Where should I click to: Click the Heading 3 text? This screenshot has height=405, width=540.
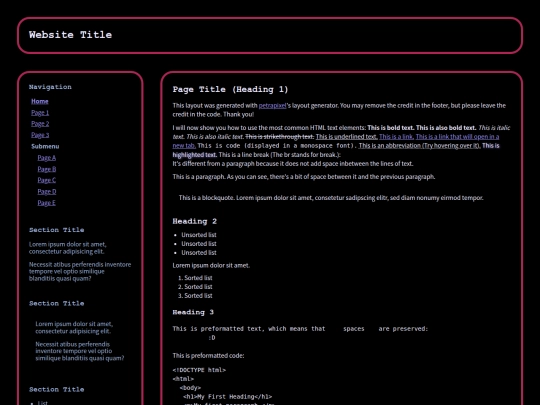click(x=193, y=312)
